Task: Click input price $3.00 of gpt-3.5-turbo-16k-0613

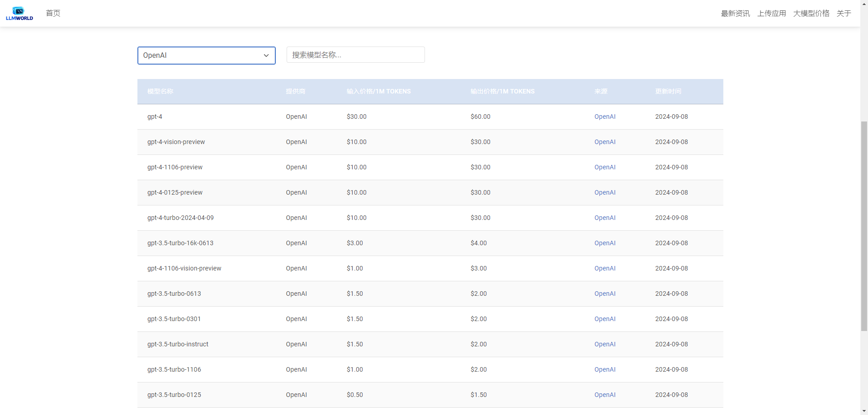Action: (355, 243)
